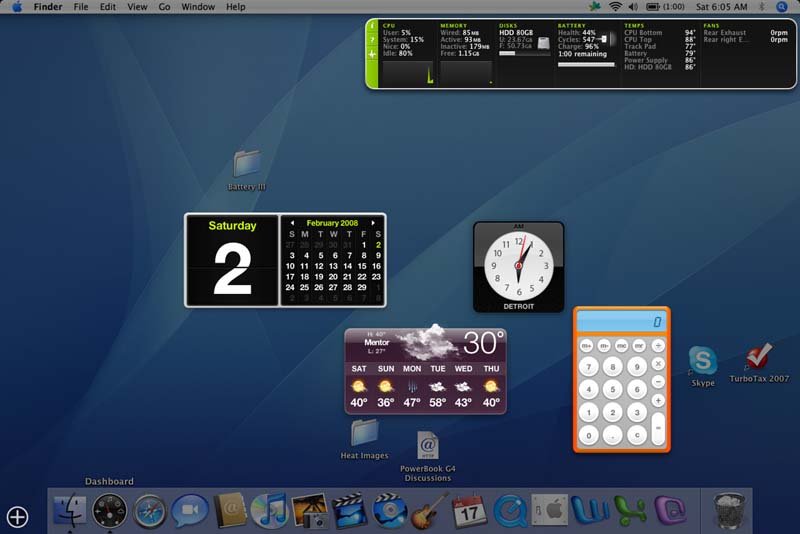The width and height of the screenshot is (800, 534).
Task: Open iCal calendar icon in Dock
Action: click(469, 510)
